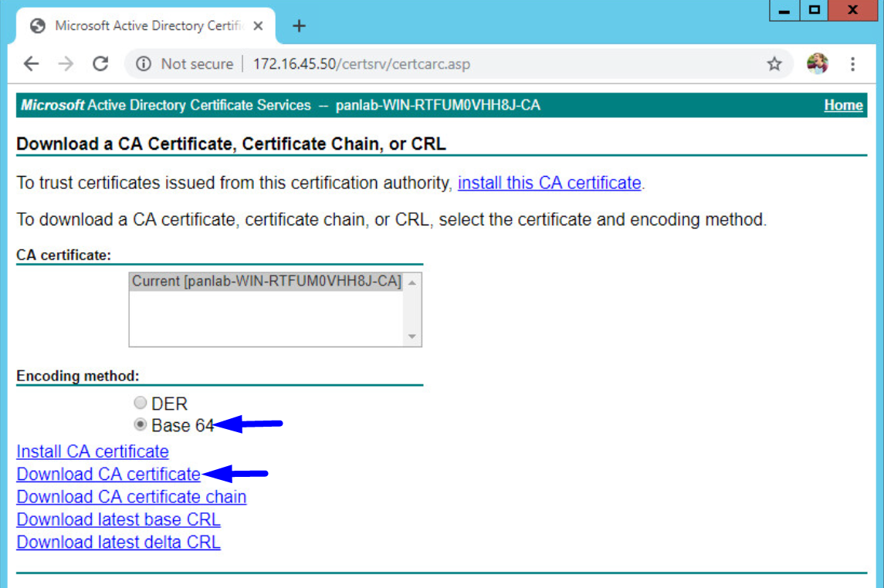
Task: Select the DER encoding radio button
Action: click(140, 402)
